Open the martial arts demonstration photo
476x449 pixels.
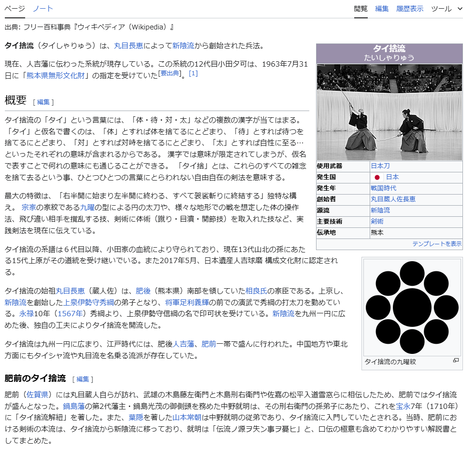click(389, 112)
